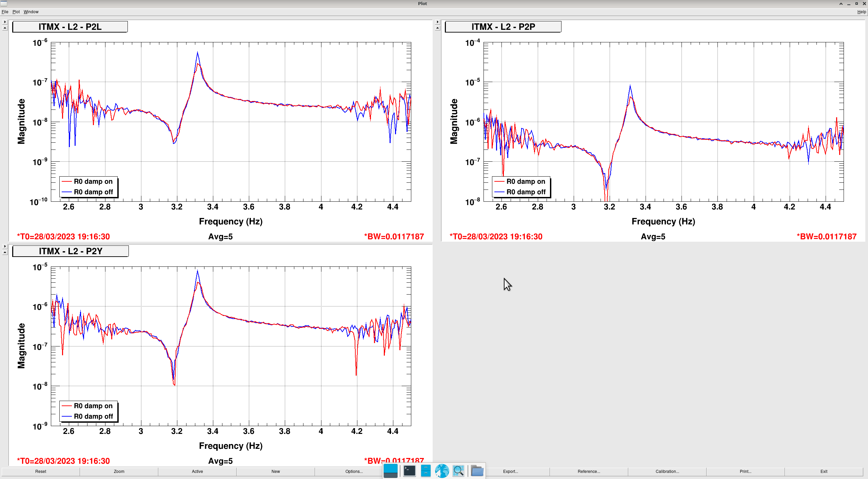The height and width of the screenshot is (479, 868).
Task: Collapse up arrow beside P2L plot pad
Action: (x=5, y=28)
